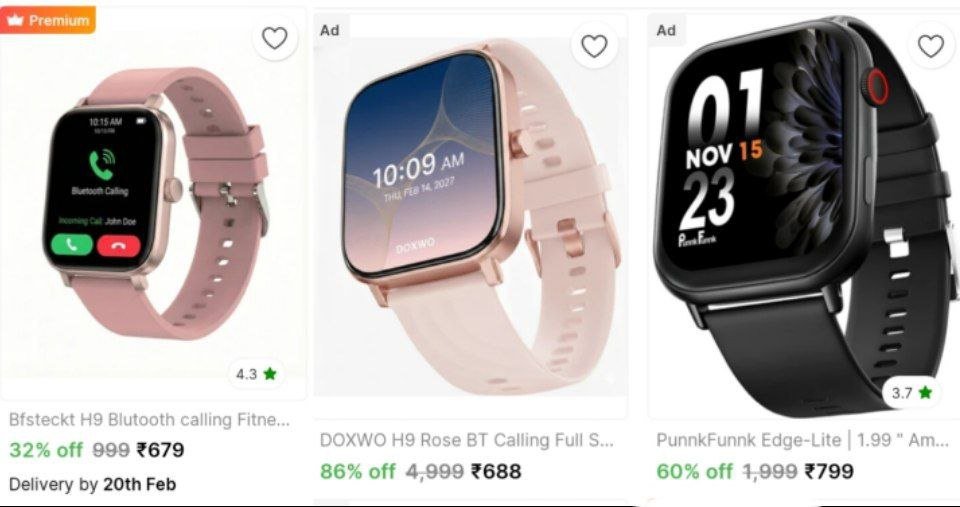The image size is (960, 507).
Task: Open the 3.7 star rating badge
Action: 911,392
